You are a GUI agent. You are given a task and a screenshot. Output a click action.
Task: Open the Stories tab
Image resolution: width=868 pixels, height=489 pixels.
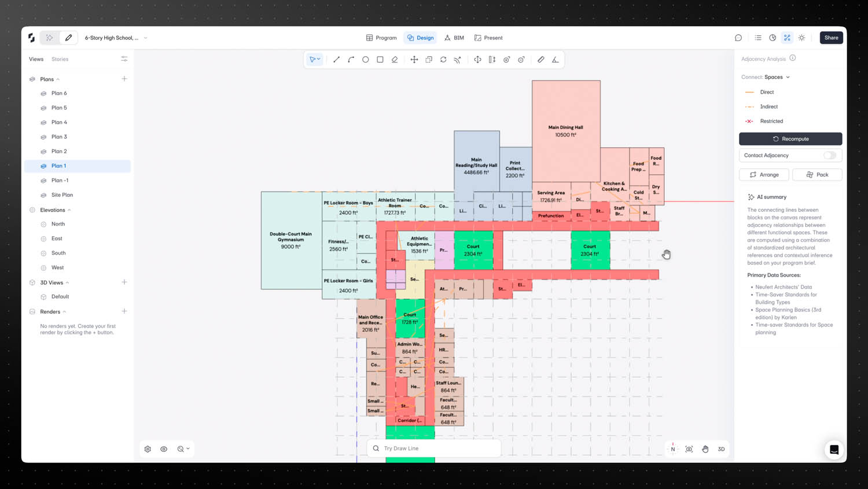point(60,59)
